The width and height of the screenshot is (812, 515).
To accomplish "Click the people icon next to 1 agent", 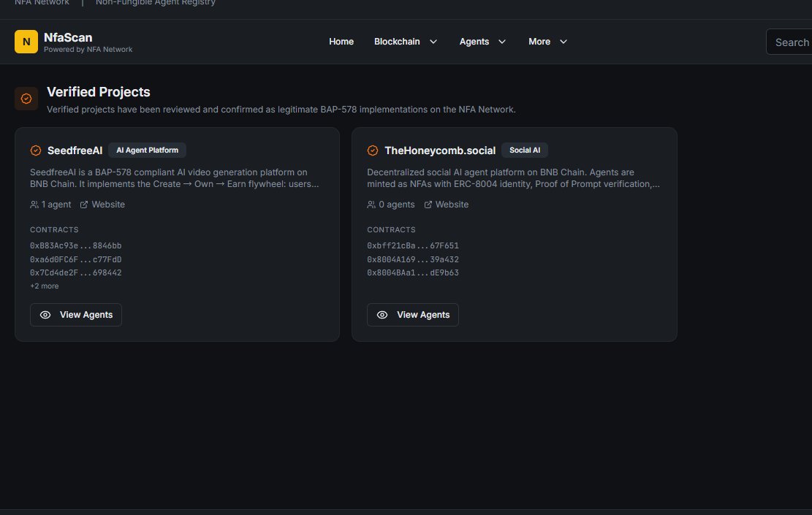I will click(34, 205).
